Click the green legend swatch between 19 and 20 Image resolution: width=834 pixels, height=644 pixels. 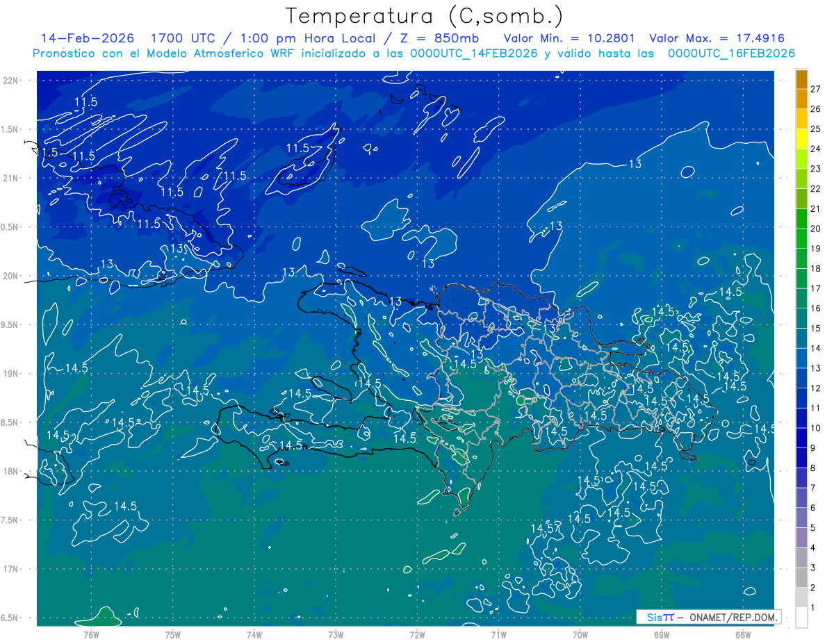click(x=801, y=238)
